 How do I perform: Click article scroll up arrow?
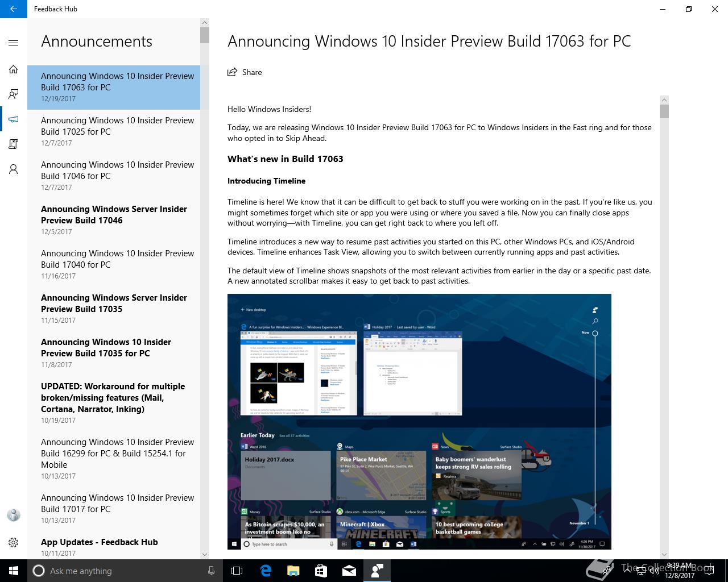[664, 100]
